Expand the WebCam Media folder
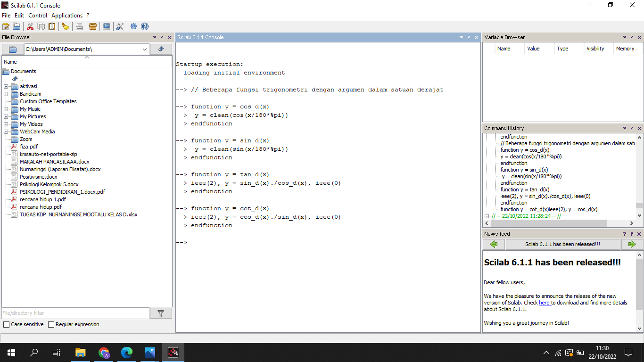 (x=6, y=132)
